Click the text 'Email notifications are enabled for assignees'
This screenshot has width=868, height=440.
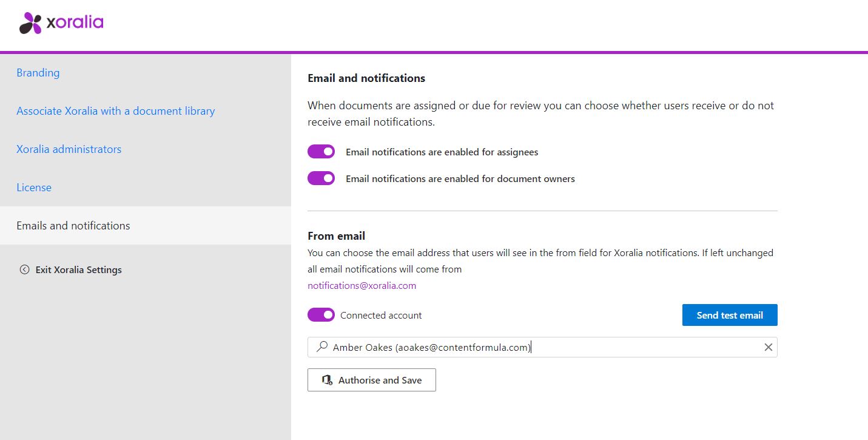point(442,152)
